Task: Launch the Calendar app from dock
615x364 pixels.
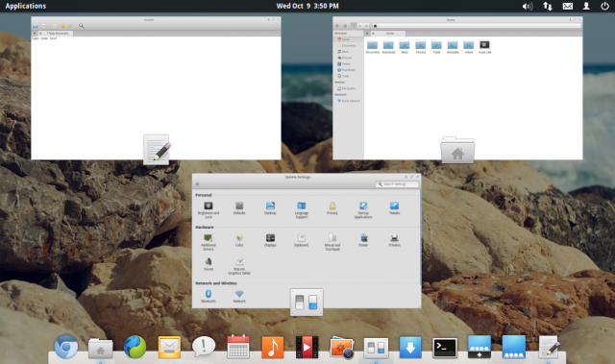Action: pyautogui.click(x=238, y=347)
